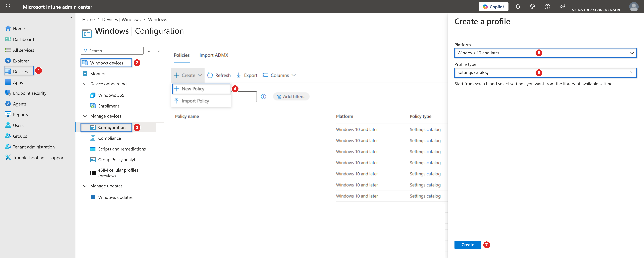This screenshot has height=258, width=644.
Task: Select Windows devices menu item
Action: pos(106,63)
